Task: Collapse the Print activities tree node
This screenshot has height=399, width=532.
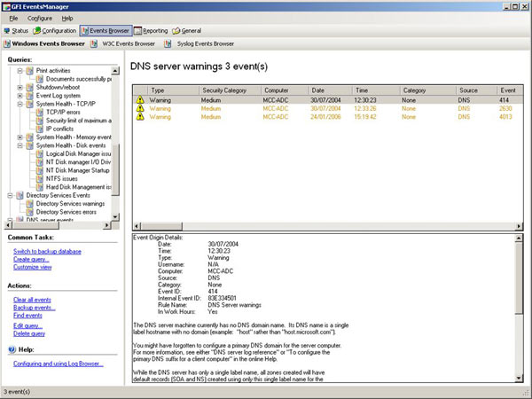Action: point(20,71)
